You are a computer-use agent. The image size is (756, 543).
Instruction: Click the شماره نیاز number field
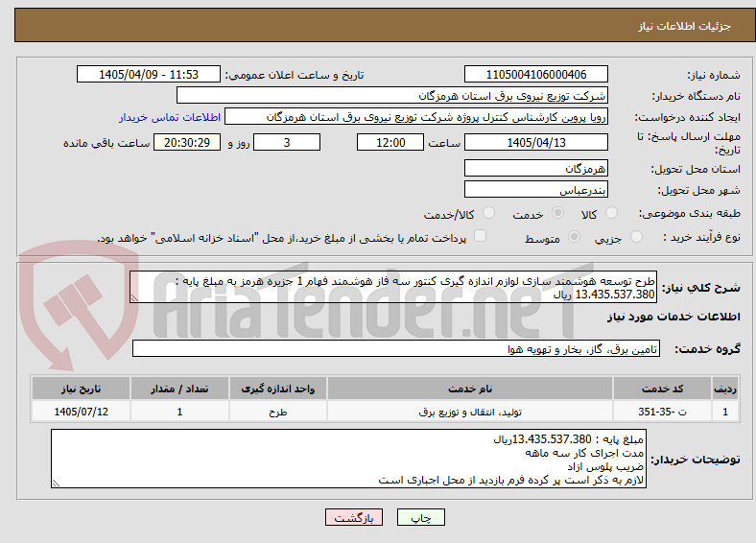click(x=535, y=74)
